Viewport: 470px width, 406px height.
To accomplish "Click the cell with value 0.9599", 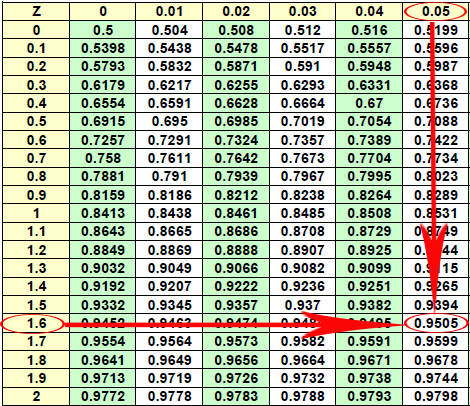I will click(x=435, y=341).
